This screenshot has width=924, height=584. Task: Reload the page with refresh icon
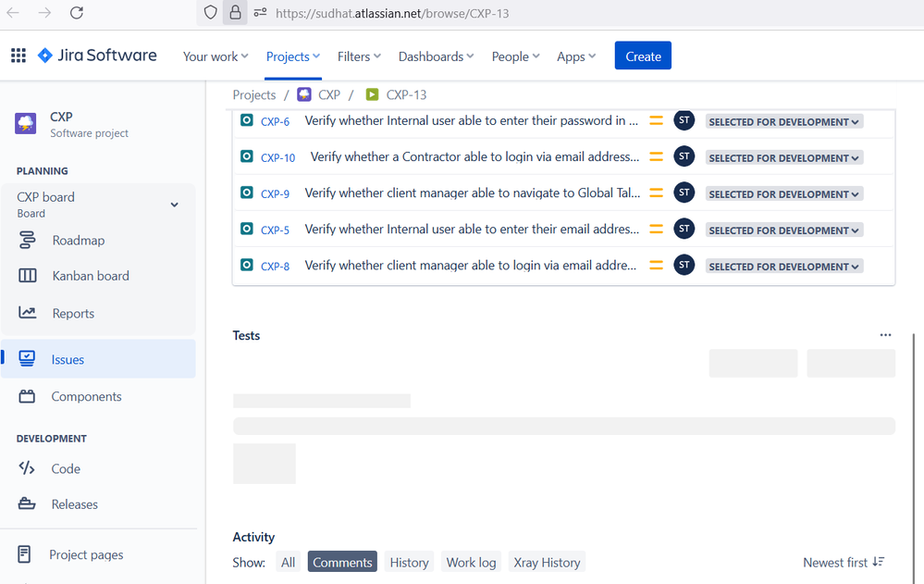coord(77,13)
